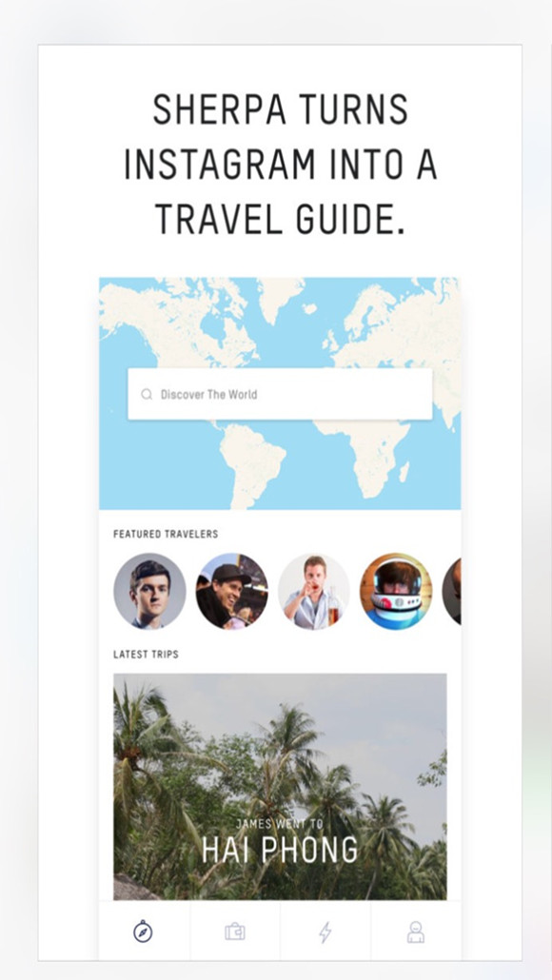This screenshot has height=980, width=552.
Task: Open the Hai Phong trip card
Action: tap(280, 786)
